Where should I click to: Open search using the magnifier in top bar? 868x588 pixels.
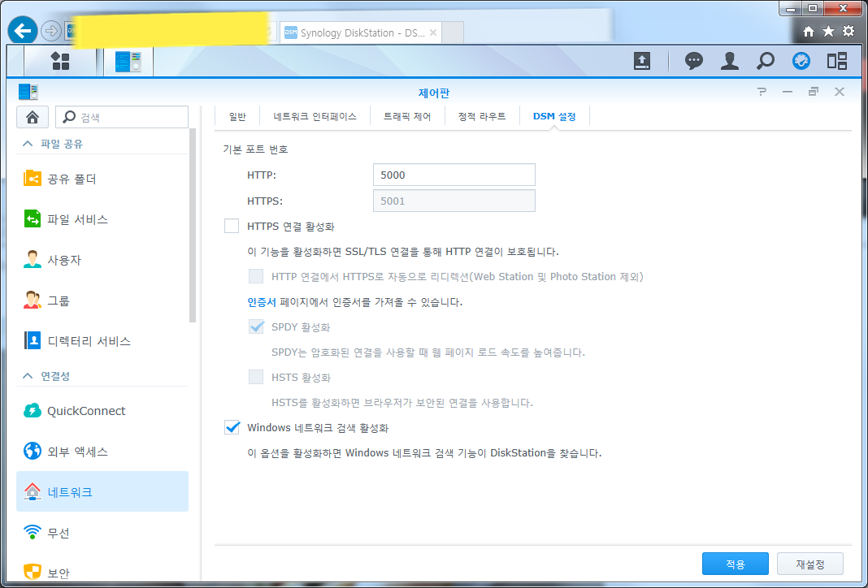coord(765,61)
